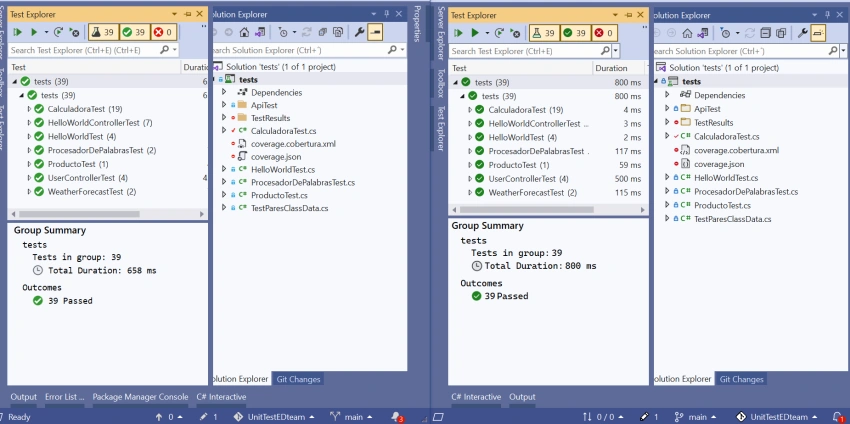Open Package Manager Console tab in the left window

point(140,397)
